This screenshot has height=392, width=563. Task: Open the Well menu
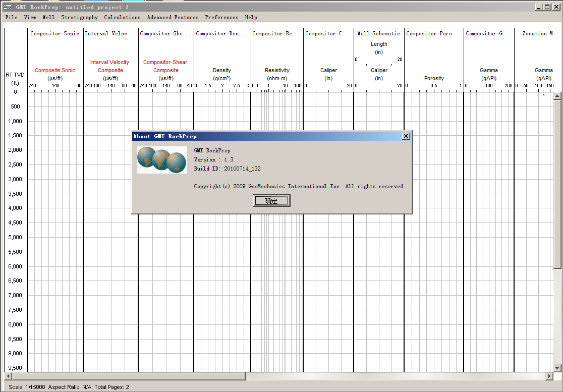click(48, 17)
